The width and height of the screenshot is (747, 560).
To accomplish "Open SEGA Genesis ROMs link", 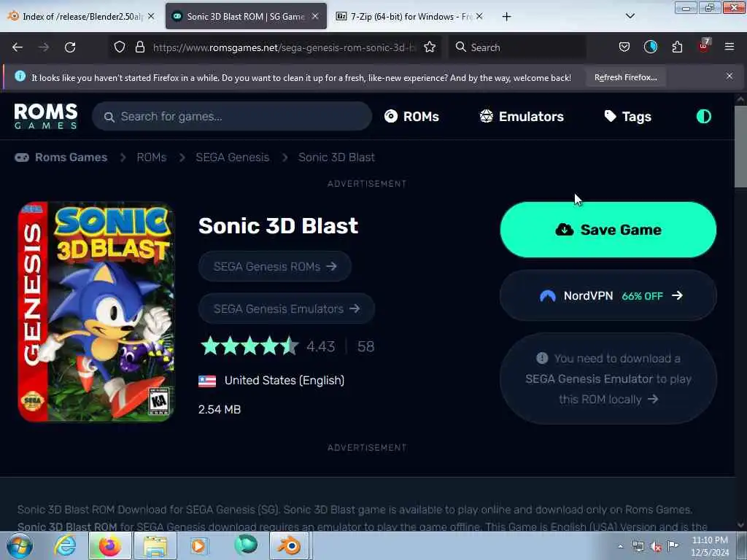I will point(275,266).
